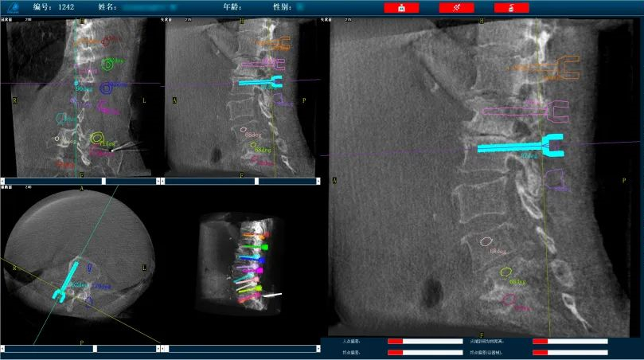Select the cyan pedicle screw in large sagittal view
644x360 pixels.
coord(517,147)
